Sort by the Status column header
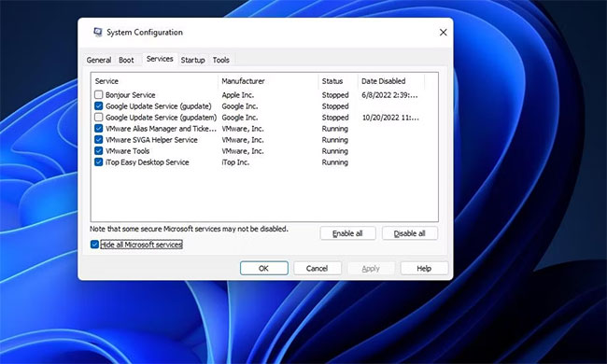607x364 pixels. pyautogui.click(x=338, y=81)
